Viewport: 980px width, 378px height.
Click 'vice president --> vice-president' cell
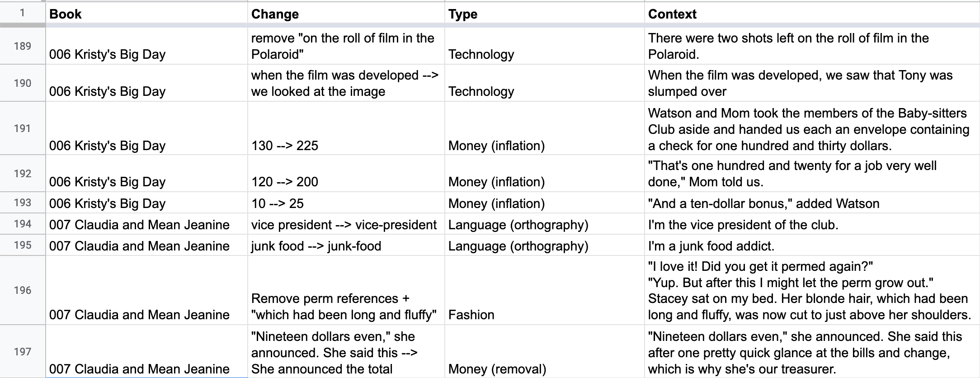point(346,224)
